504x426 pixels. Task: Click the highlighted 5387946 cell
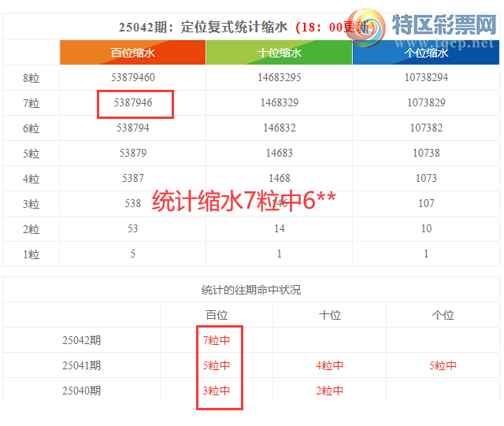coord(133,103)
